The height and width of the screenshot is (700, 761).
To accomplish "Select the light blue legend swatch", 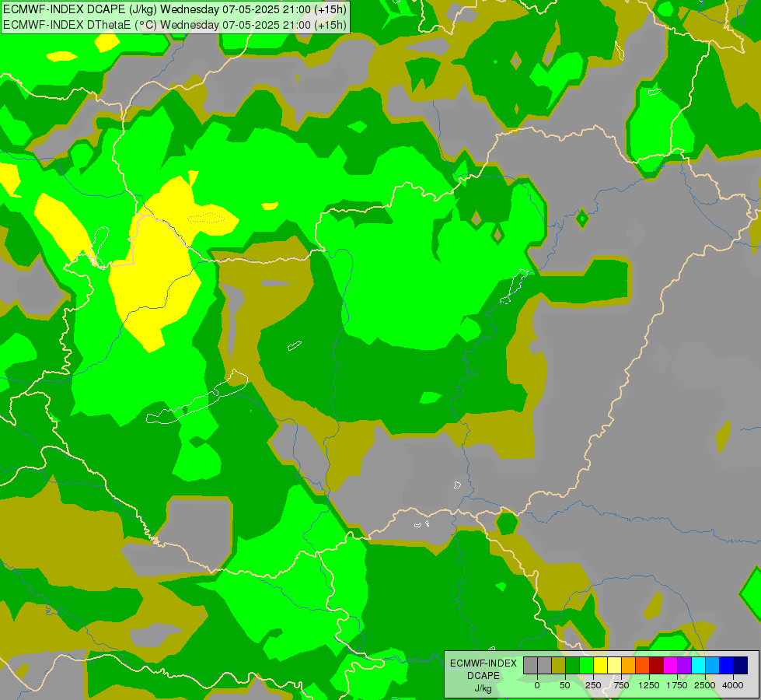I will pos(713,666).
